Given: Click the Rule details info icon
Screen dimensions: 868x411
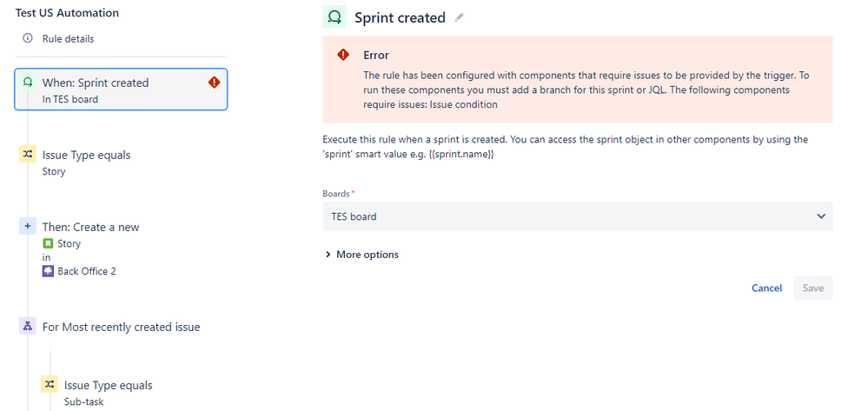Looking at the screenshot, I should pyautogui.click(x=27, y=38).
